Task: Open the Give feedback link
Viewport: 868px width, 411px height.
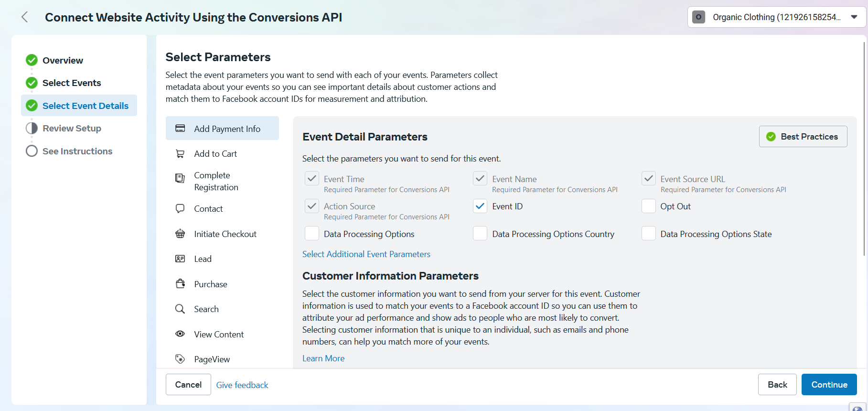Action: click(242, 385)
